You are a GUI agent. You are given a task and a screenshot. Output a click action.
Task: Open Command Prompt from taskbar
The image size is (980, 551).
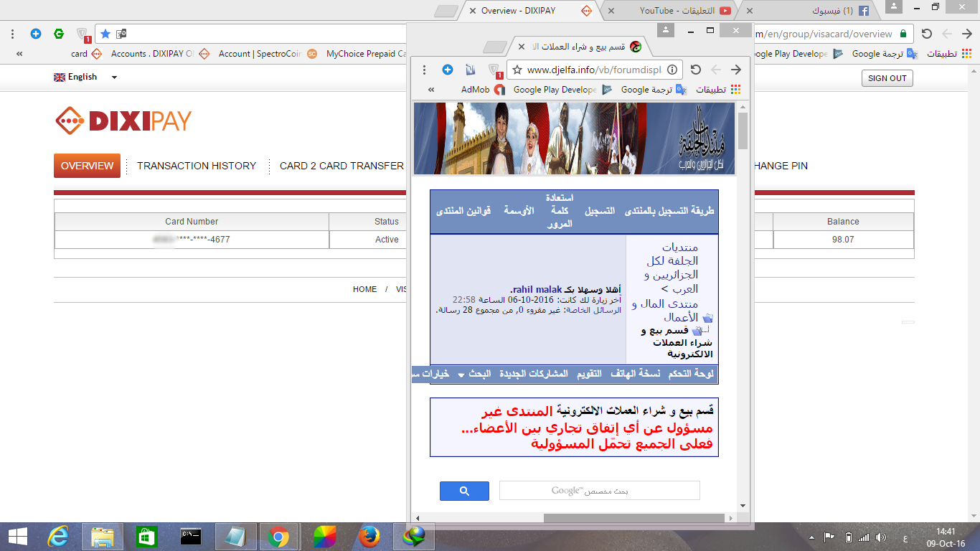pyautogui.click(x=191, y=536)
